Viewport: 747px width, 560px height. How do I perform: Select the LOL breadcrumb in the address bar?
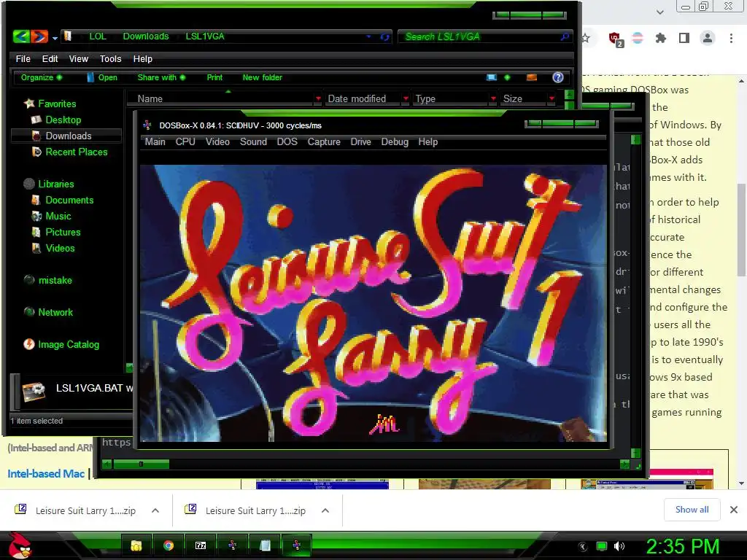[97, 36]
